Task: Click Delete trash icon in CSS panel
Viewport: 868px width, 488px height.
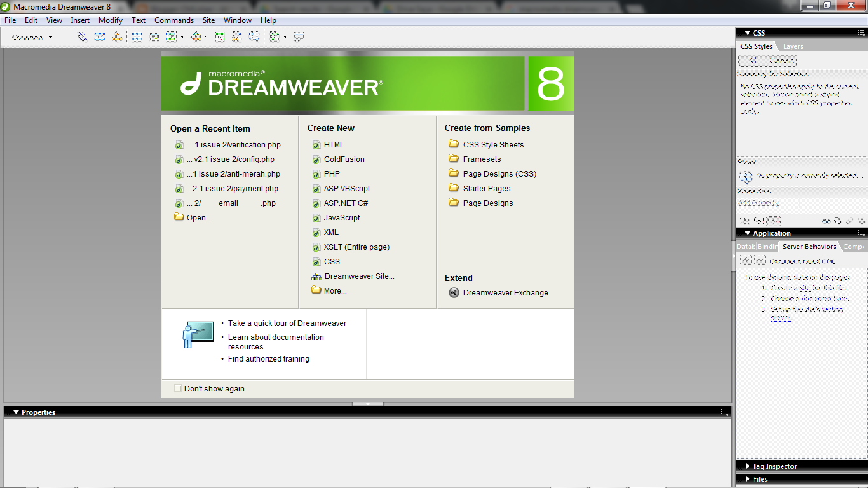Action: point(862,221)
